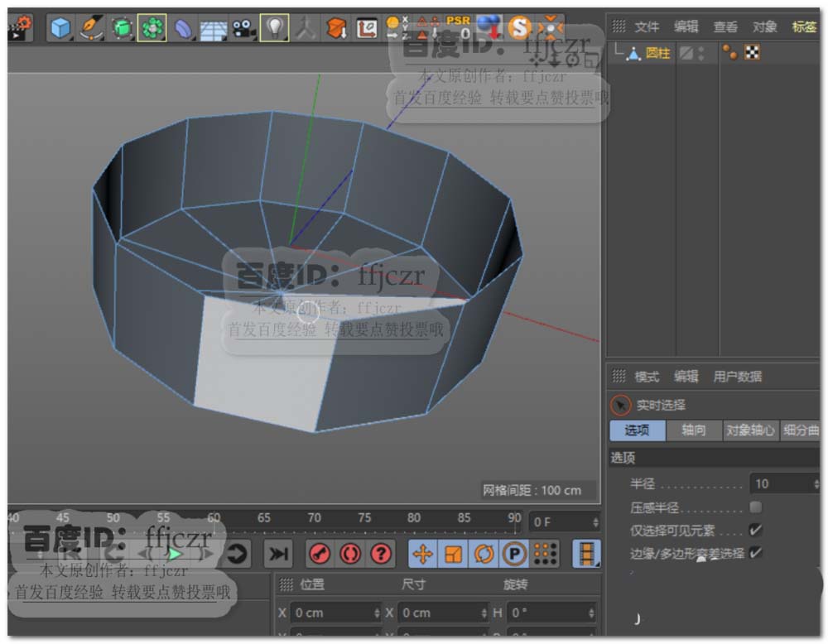Open the 用户数据 menu

[x=737, y=377]
